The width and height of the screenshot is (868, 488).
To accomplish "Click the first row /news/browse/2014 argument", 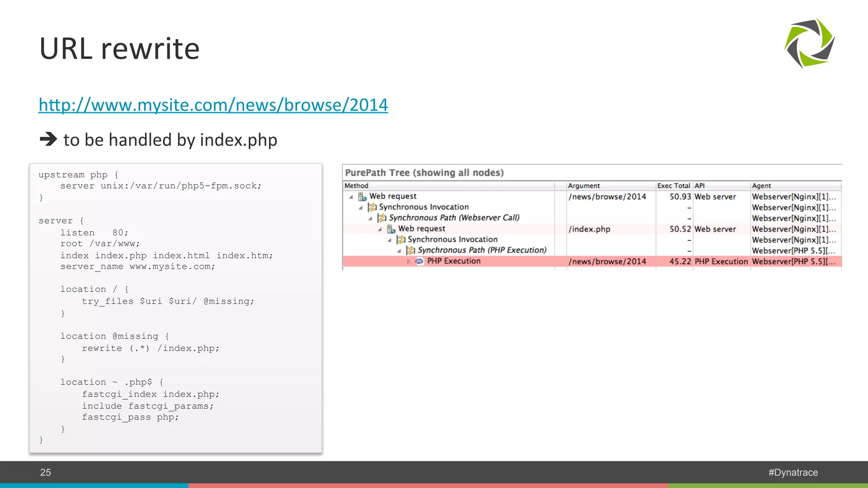I will tap(607, 197).
